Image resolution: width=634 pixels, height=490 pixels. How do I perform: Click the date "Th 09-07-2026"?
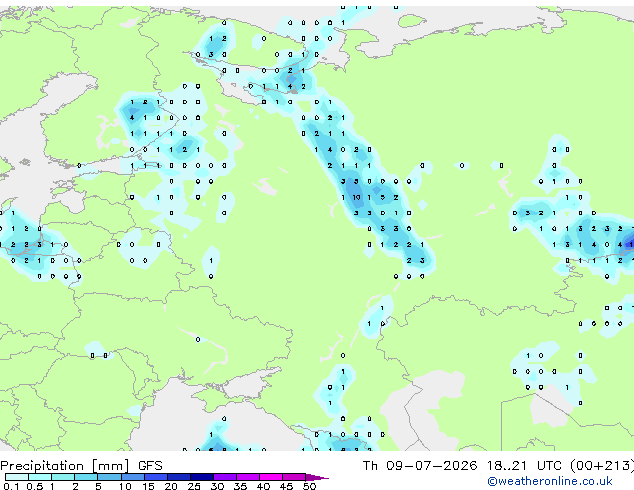[420, 466]
